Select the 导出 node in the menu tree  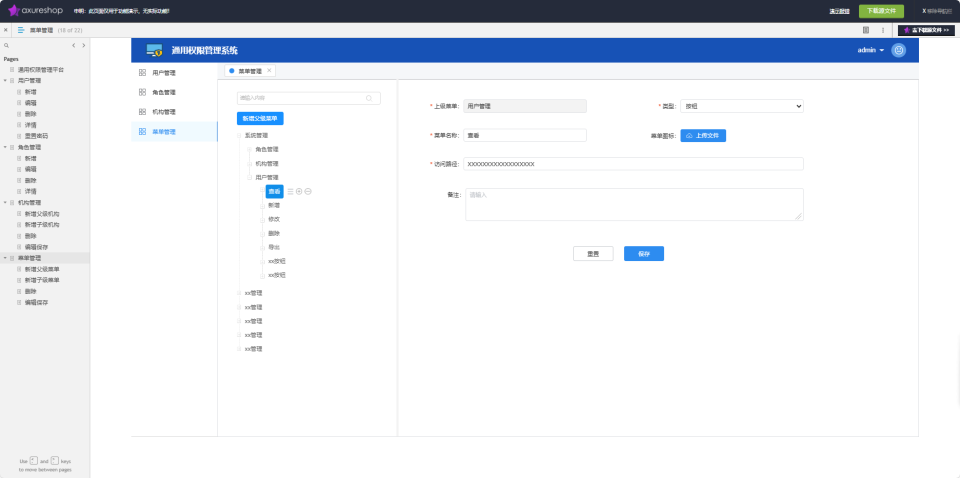(274, 247)
